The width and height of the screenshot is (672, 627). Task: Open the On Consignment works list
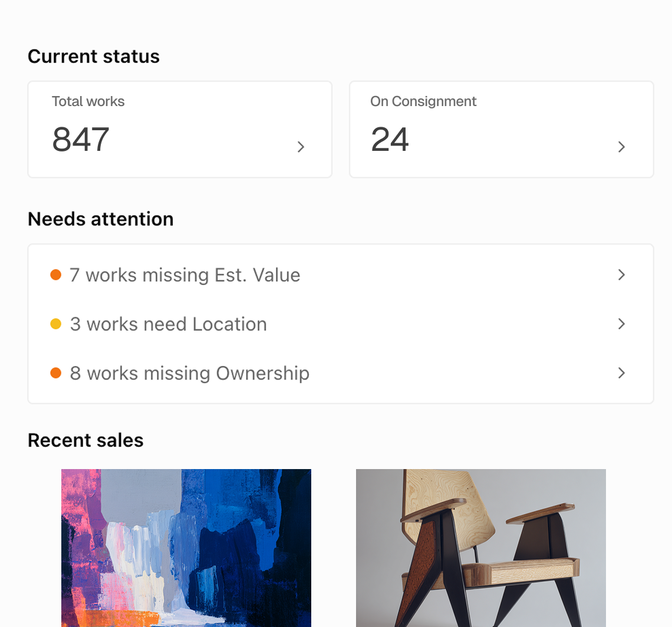(501, 129)
